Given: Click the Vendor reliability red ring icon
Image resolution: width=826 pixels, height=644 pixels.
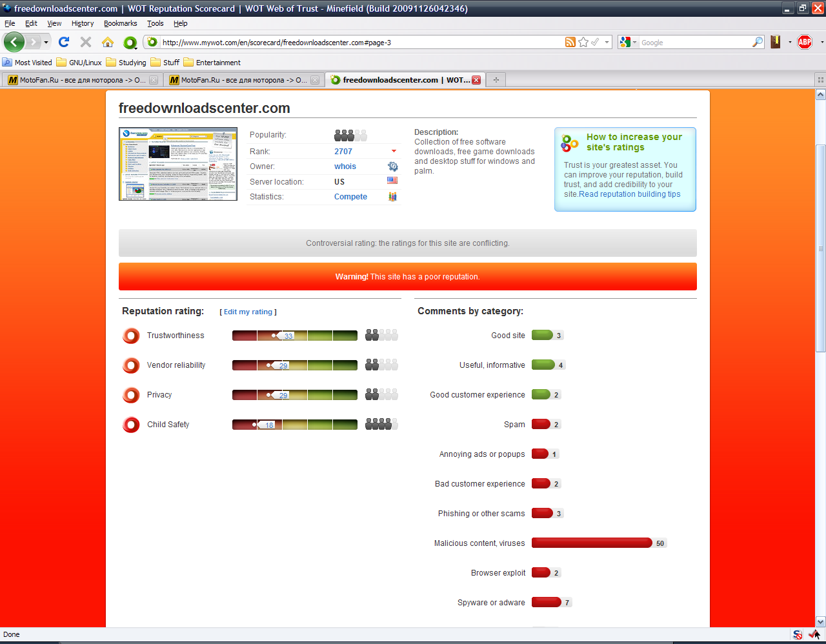Looking at the screenshot, I should 131,365.
